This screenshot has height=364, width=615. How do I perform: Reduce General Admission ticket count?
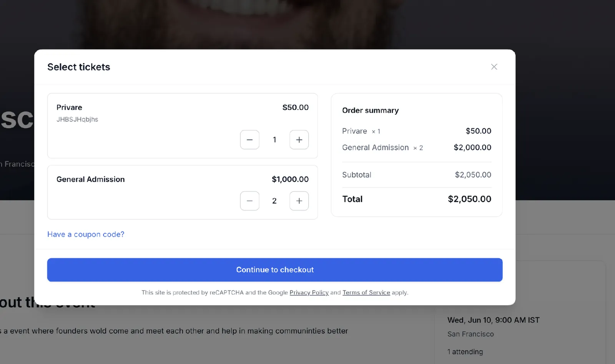(249, 201)
